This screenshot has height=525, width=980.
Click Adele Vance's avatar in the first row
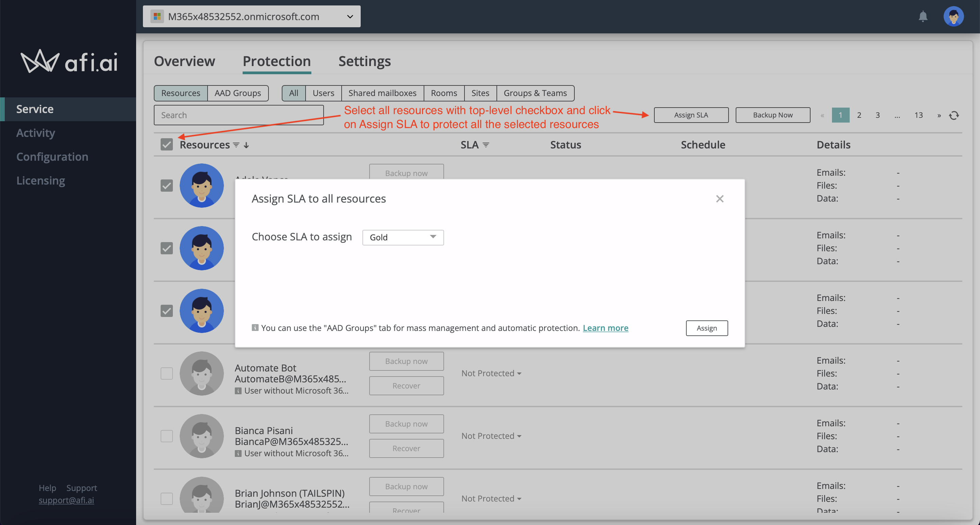pyautogui.click(x=202, y=186)
